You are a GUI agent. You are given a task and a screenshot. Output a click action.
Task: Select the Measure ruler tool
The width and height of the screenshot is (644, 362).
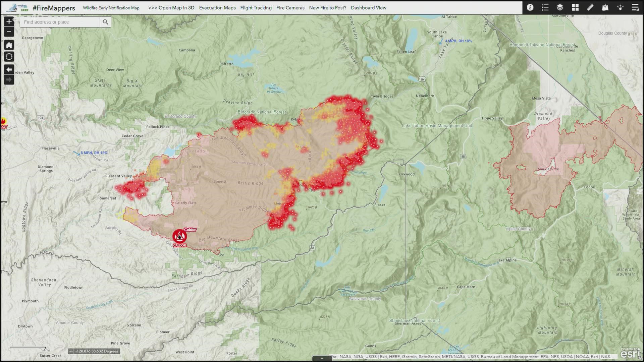[590, 7]
